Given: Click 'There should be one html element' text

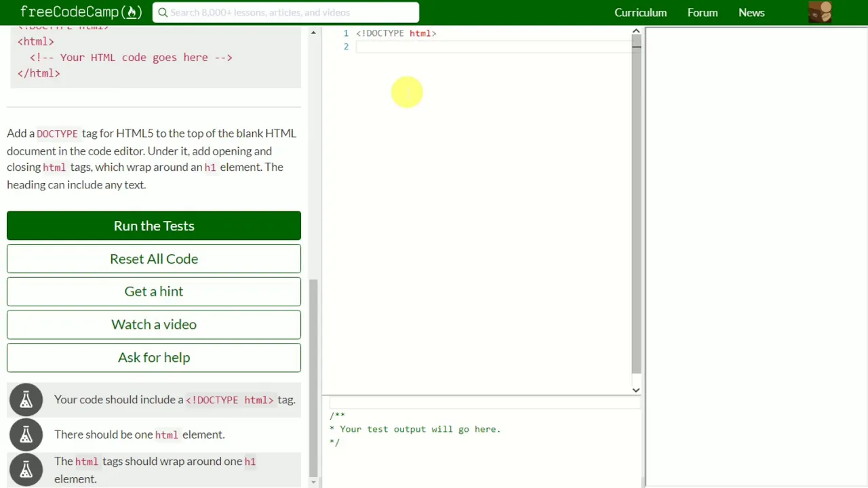Looking at the screenshot, I should 139,434.
